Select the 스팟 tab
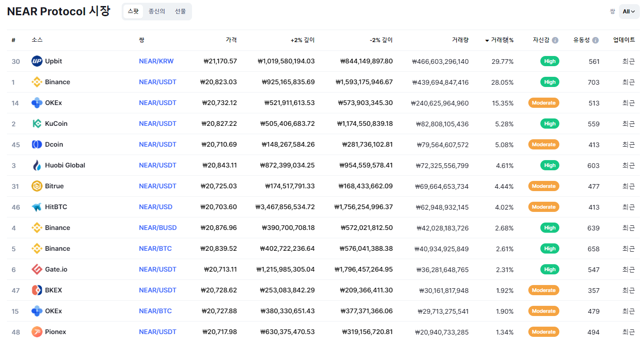The width and height of the screenshot is (644, 341). (133, 12)
